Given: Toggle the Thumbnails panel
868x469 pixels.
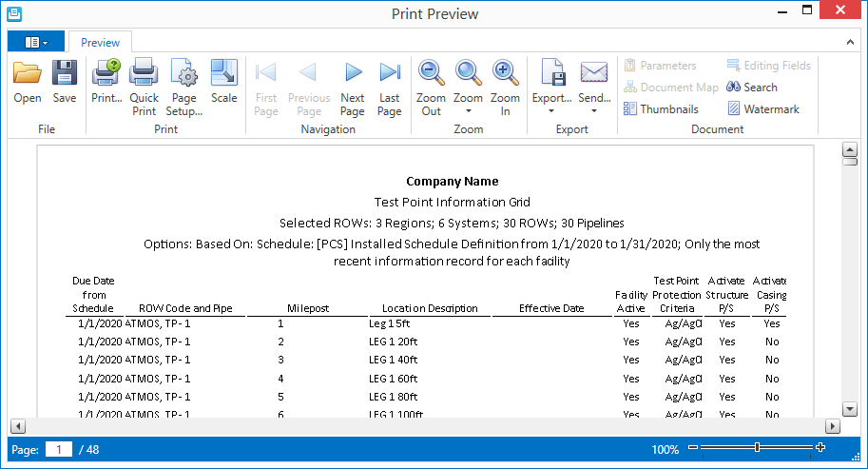Looking at the screenshot, I should coord(661,109).
